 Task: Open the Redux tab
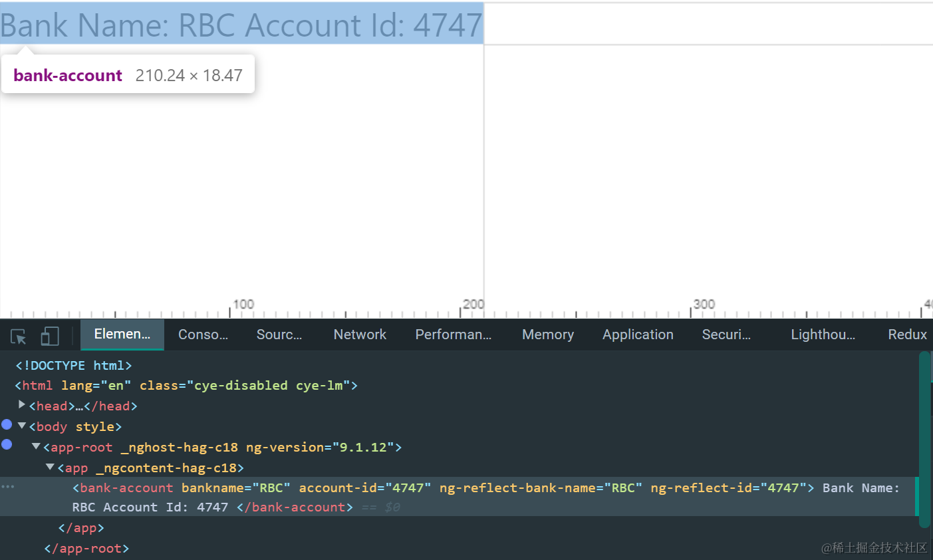907,335
